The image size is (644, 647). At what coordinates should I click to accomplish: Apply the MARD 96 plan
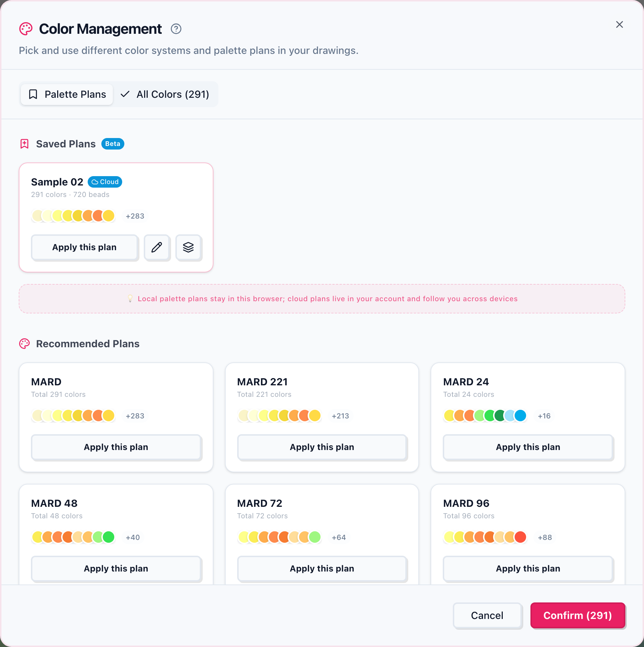point(528,569)
